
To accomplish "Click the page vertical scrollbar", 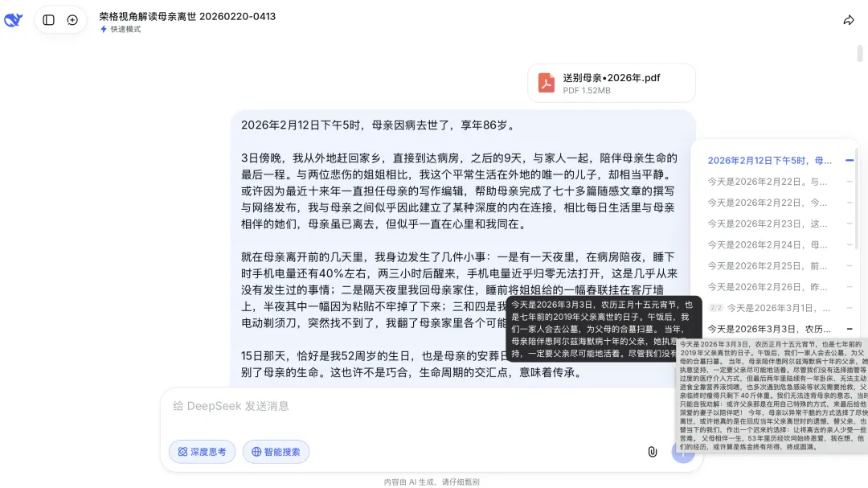I will (860, 54).
